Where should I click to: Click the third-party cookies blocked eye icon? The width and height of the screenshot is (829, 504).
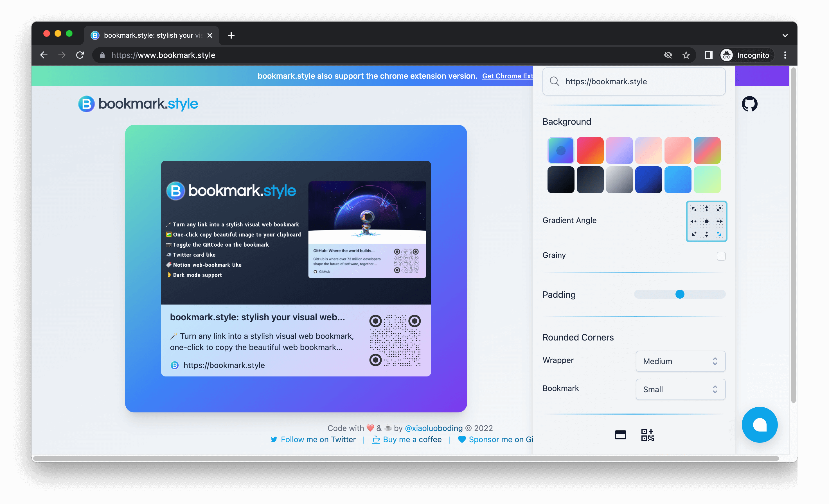point(668,55)
